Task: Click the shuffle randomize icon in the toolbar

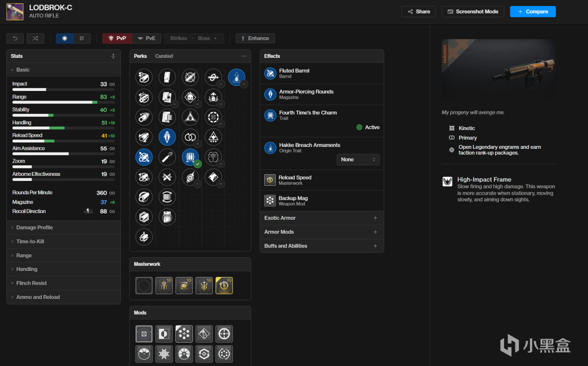Action: click(x=35, y=38)
